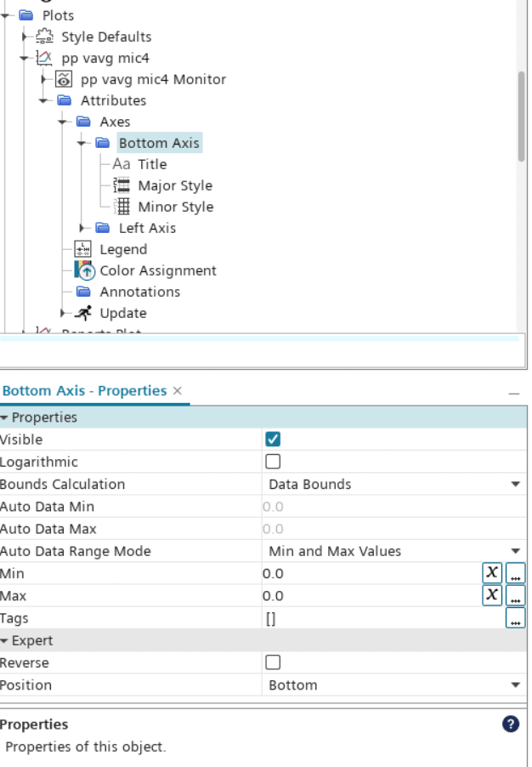Click the Update running-man icon
The height and width of the screenshot is (767, 532).
pyautogui.click(x=83, y=313)
